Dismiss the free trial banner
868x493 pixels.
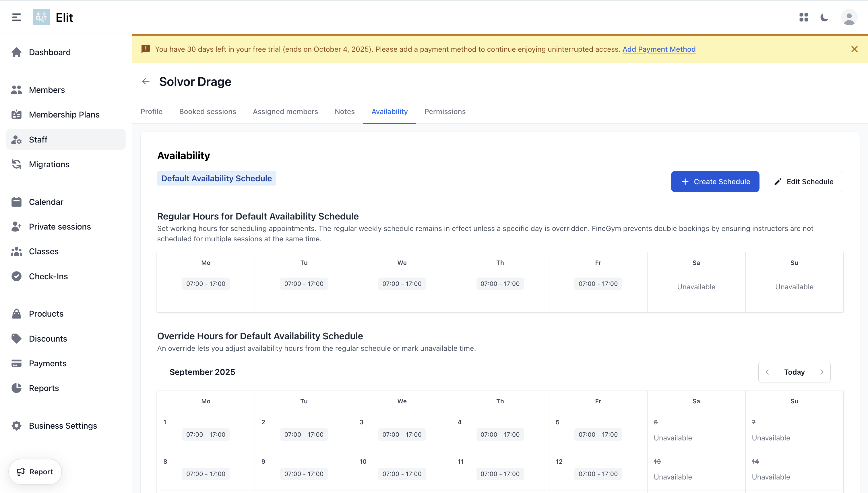[854, 49]
